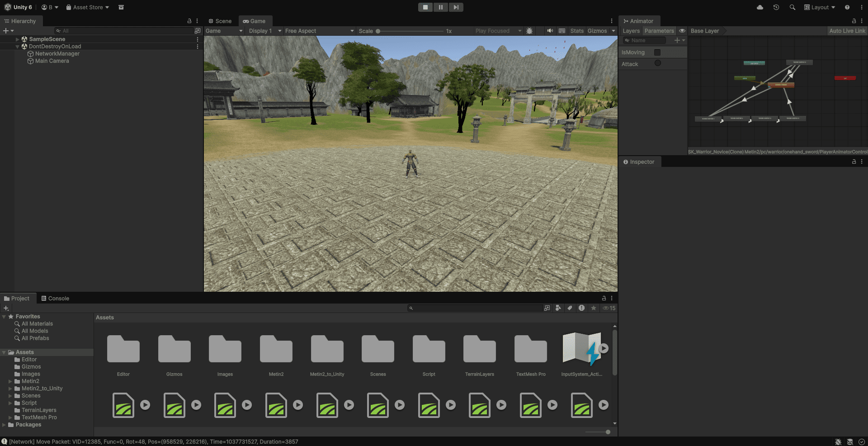Screen dimensions: 868x446
Task: Fire the Attack trigger radio button
Action: (658, 63)
